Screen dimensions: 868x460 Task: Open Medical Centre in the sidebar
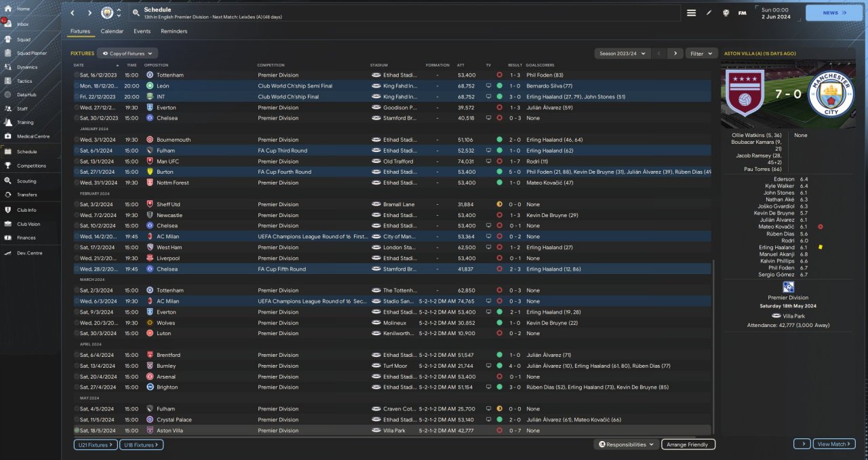tap(33, 136)
